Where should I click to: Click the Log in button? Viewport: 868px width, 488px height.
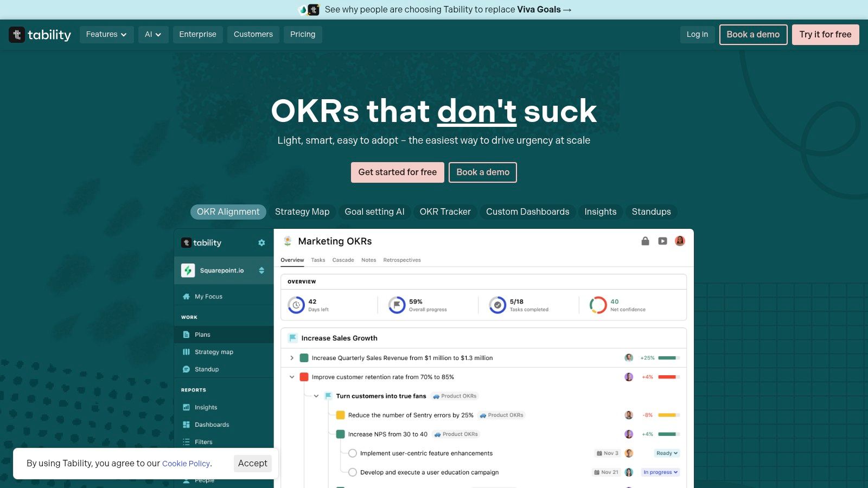697,35
